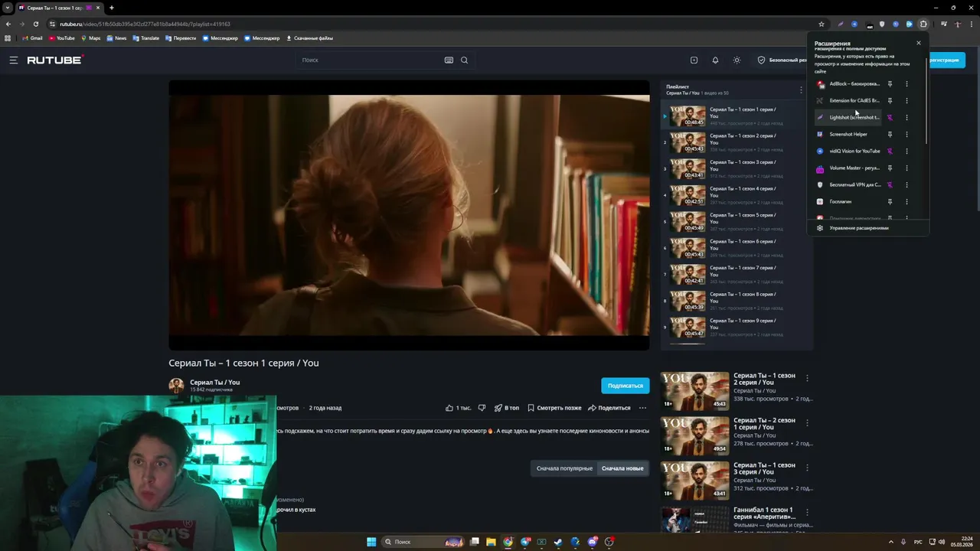The image size is (980, 551).
Task: Reload the page in browser toolbar
Action: (35, 24)
